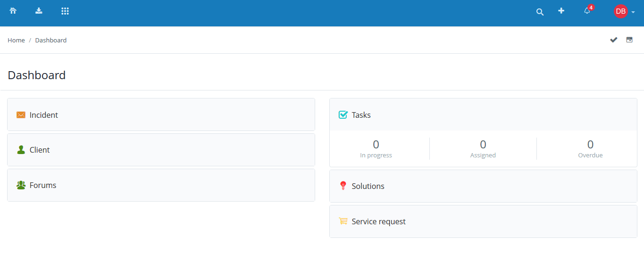Click the plus quick-create icon

(x=561, y=11)
